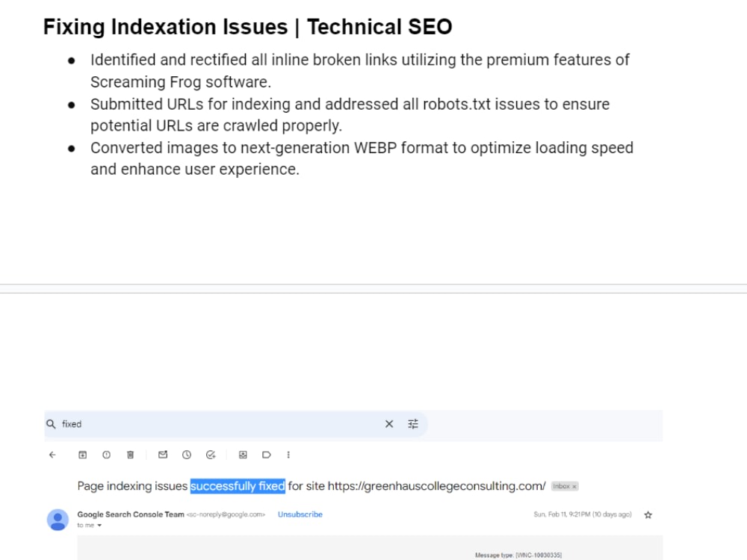Remove the Inbox label from the email
This screenshot has width=747, height=560.
click(x=574, y=486)
